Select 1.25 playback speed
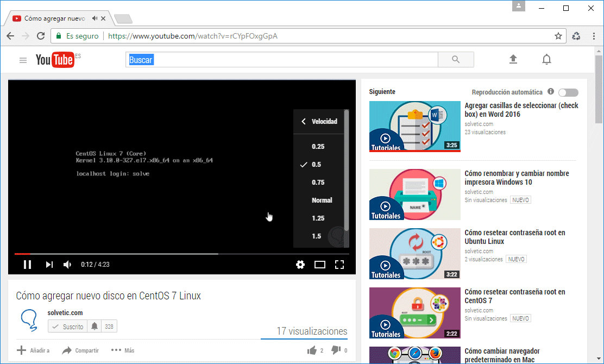 pos(318,218)
